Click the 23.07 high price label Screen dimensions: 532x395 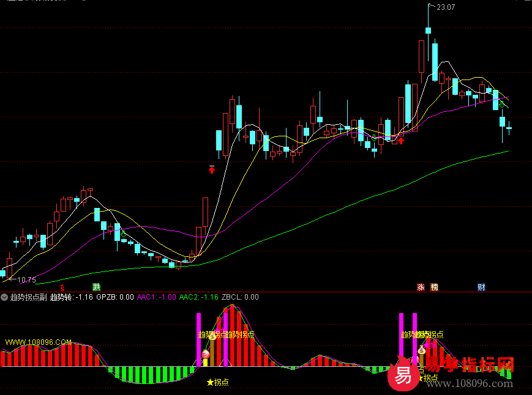point(445,7)
